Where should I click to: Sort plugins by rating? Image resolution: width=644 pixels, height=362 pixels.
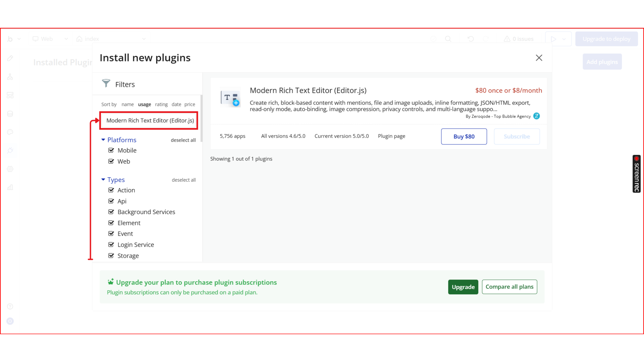point(161,104)
